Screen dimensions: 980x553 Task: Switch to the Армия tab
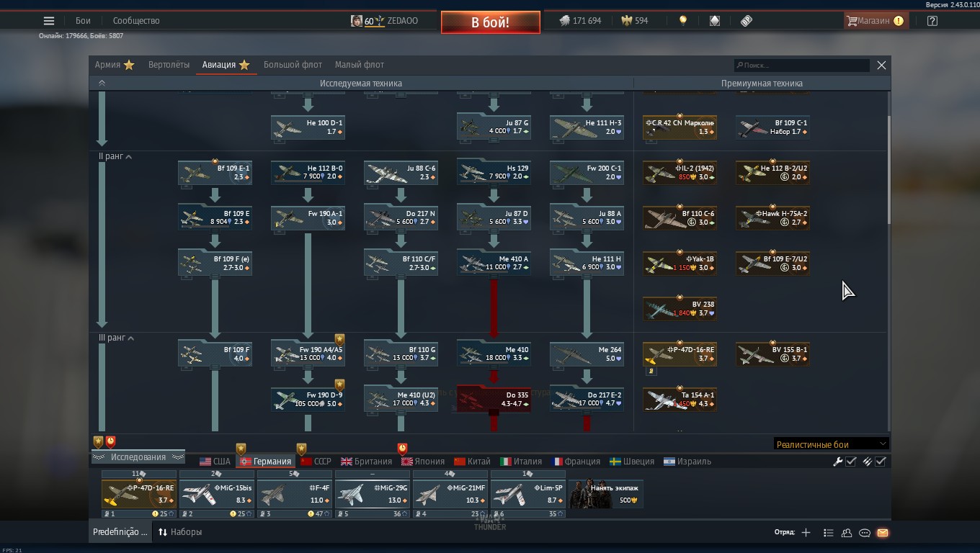pyautogui.click(x=115, y=65)
